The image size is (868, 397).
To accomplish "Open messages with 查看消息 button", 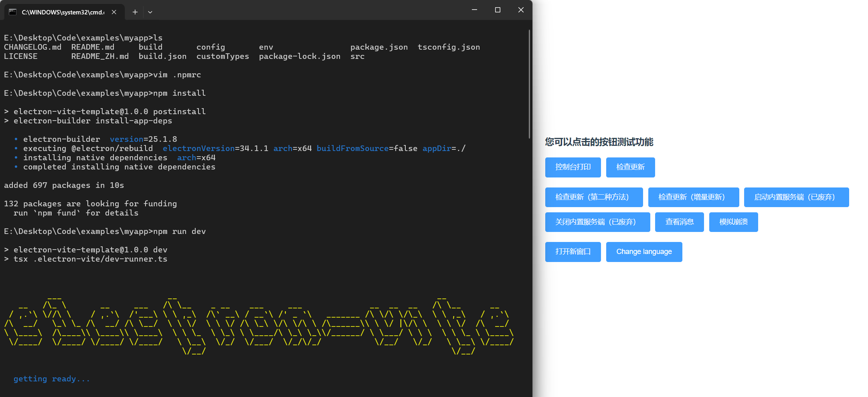I will coord(679,222).
